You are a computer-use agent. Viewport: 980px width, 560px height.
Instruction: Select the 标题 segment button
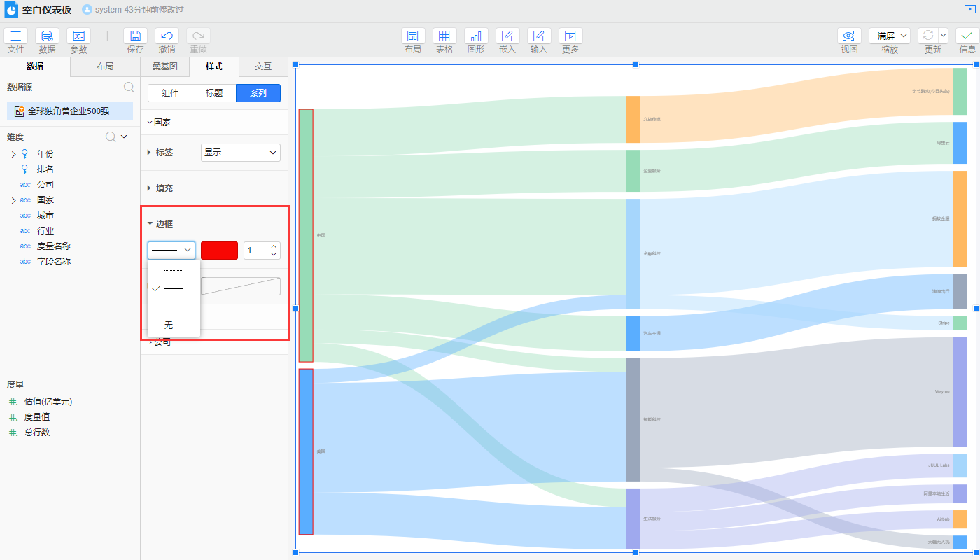tap(214, 93)
